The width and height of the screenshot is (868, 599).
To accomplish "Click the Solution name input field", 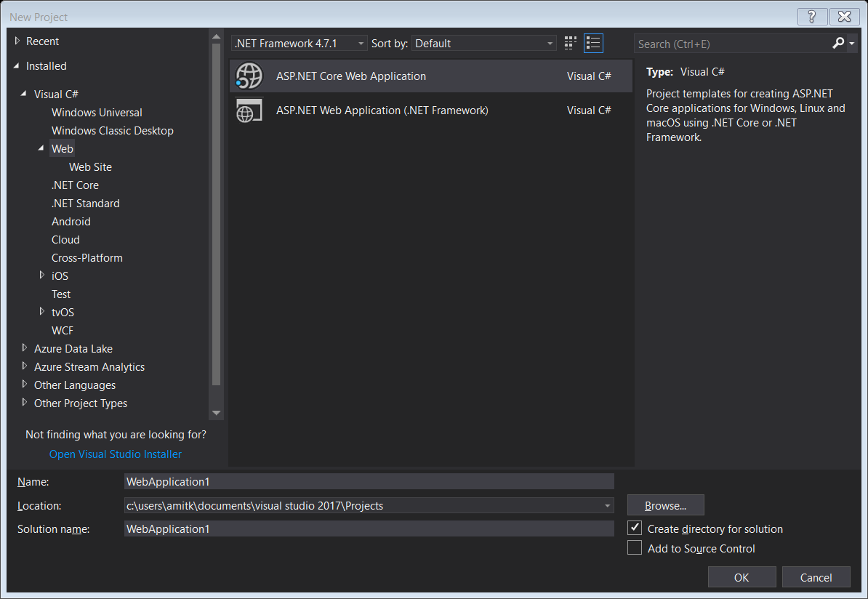I will [x=369, y=528].
